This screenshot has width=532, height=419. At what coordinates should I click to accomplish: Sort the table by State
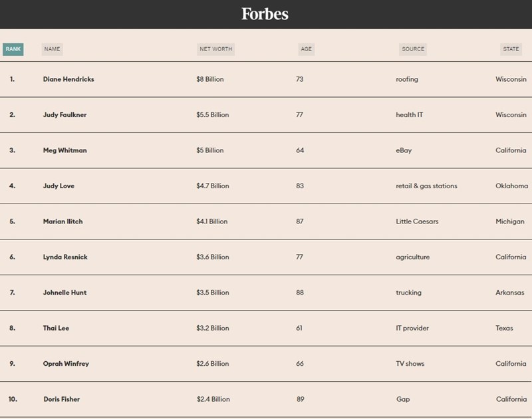(x=511, y=49)
